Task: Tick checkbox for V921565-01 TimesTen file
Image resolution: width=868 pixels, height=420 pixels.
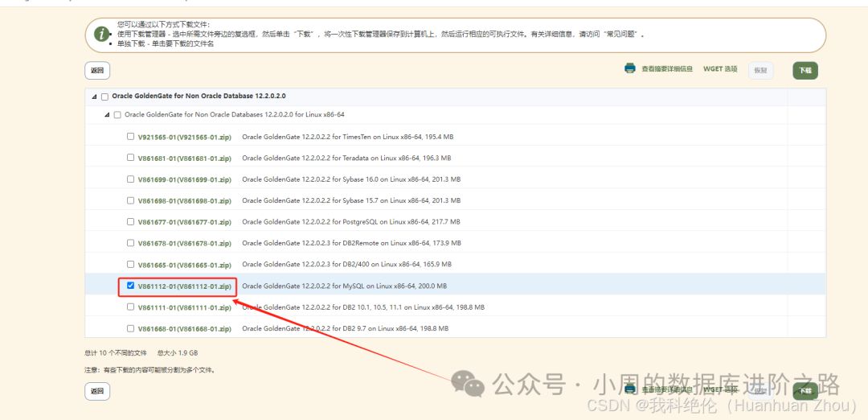Action: pos(131,136)
